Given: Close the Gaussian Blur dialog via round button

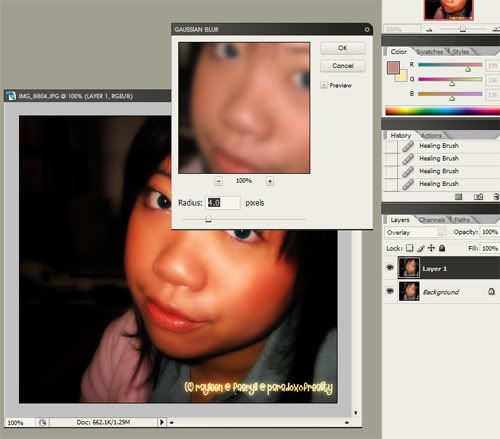Looking at the screenshot, I should click(367, 29).
